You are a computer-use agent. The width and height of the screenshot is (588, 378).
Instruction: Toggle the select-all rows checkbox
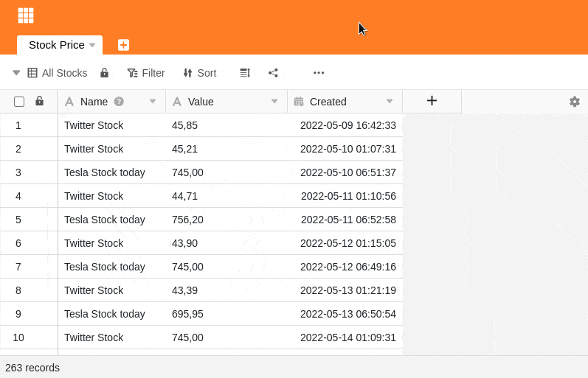click(x=19, y=102)
